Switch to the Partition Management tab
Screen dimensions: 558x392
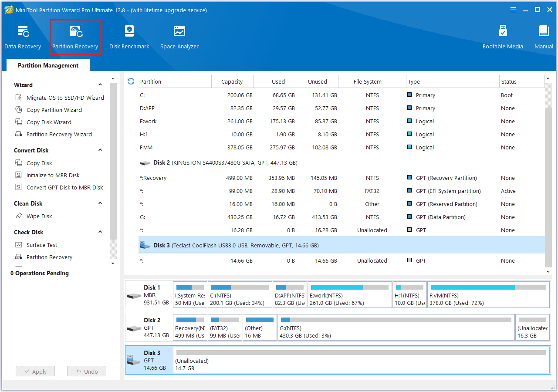point(48,65)
